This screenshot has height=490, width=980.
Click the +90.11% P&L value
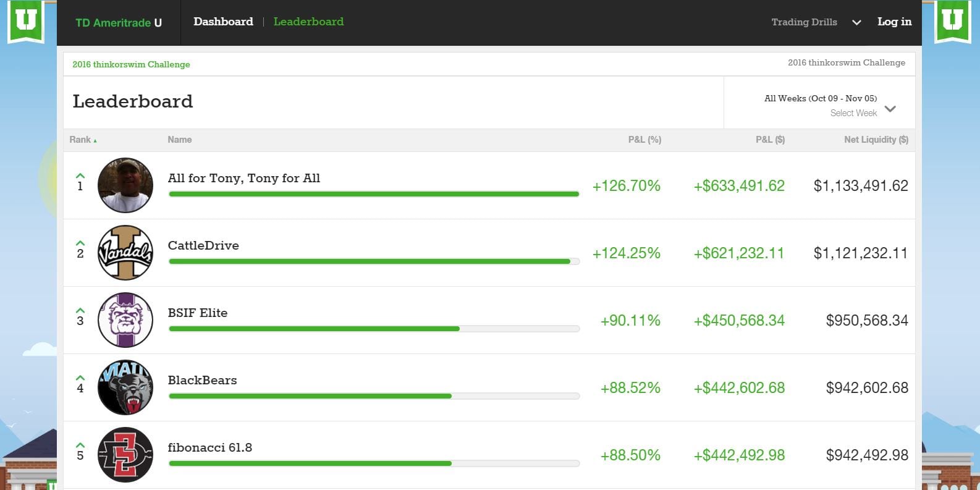630,320
